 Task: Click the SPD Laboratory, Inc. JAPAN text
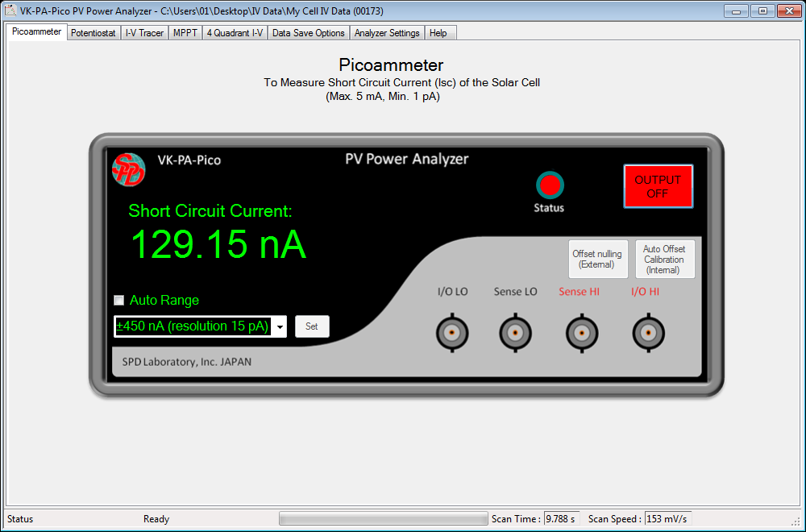(x=187, y=362)
